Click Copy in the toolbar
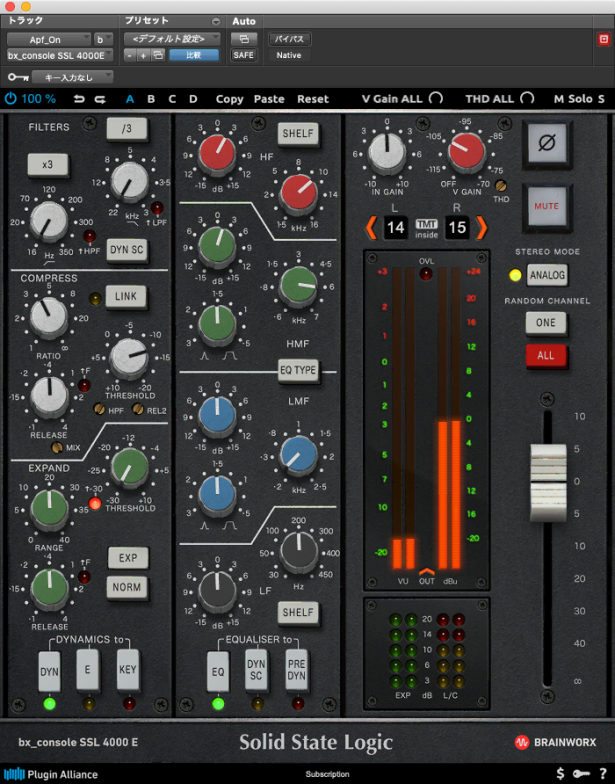Image resolution: width=615 pixels, height=784 pixels. (230, 99)
